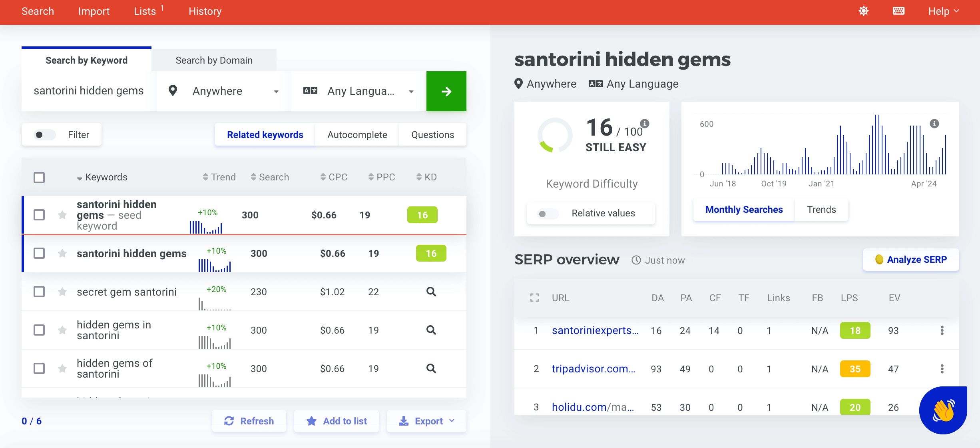Open the tripadvisor.com result link
980x448 pixels.
click(x=594, y=369)
